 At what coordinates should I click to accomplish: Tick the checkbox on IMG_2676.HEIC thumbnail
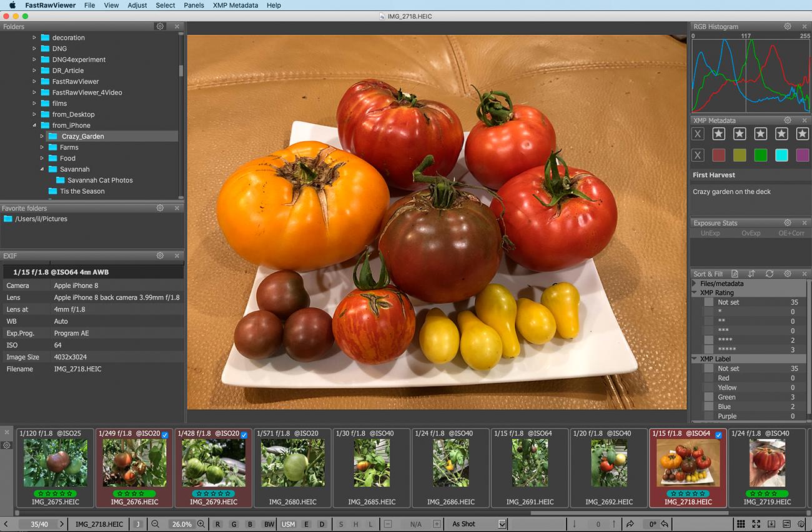coord(165,435)
